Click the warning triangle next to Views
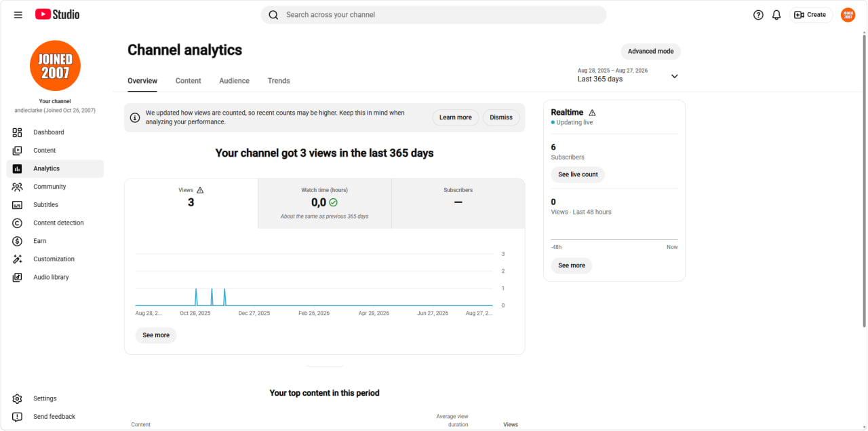Viewport: 868px width, 431px height. pos(200,191)
